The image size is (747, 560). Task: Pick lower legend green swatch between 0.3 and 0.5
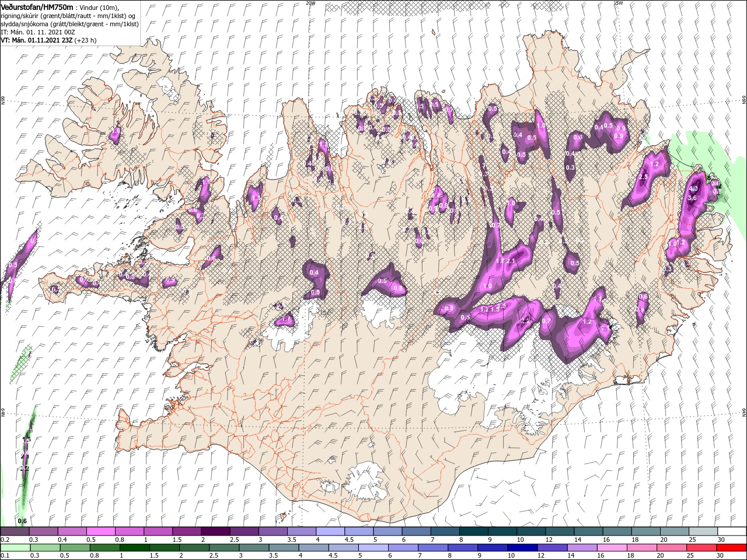tap(46, 548)
